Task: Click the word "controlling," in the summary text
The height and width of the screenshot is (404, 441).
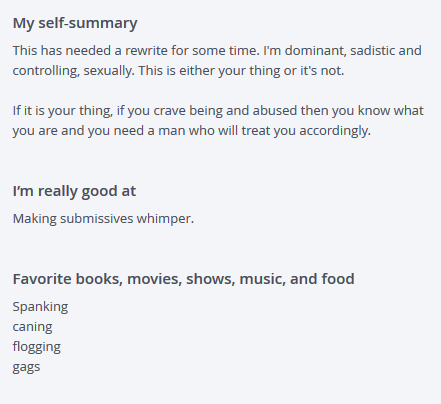Action: 46,71
